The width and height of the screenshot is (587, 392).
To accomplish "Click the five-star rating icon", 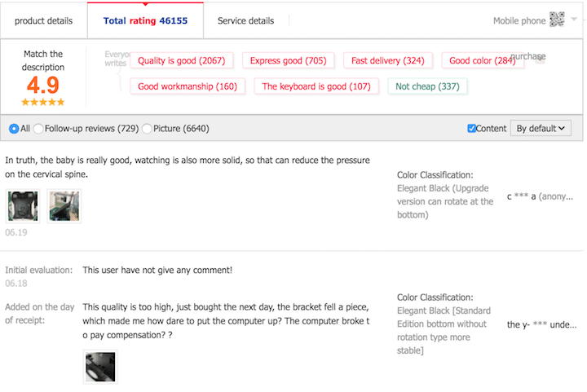I will point(43,102).
